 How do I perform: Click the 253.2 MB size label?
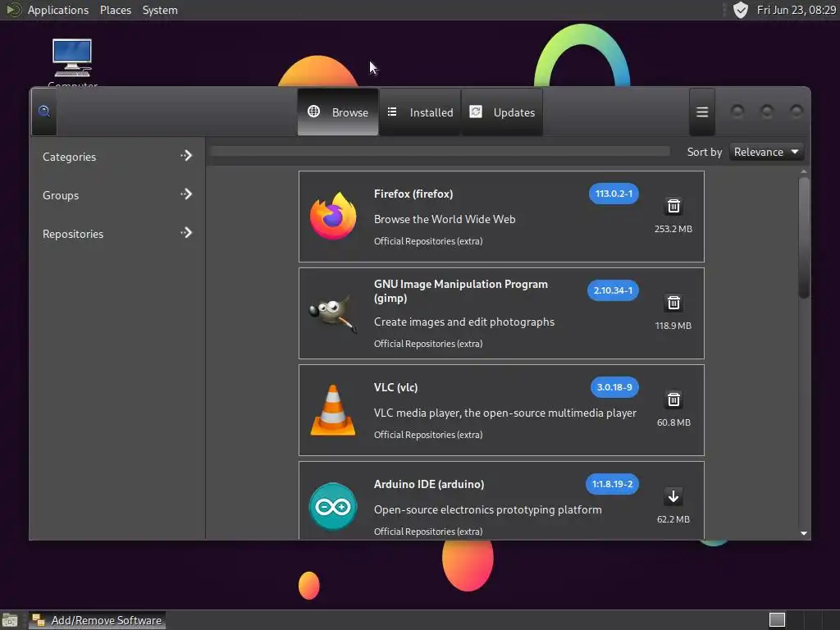[x=673, y=229]
